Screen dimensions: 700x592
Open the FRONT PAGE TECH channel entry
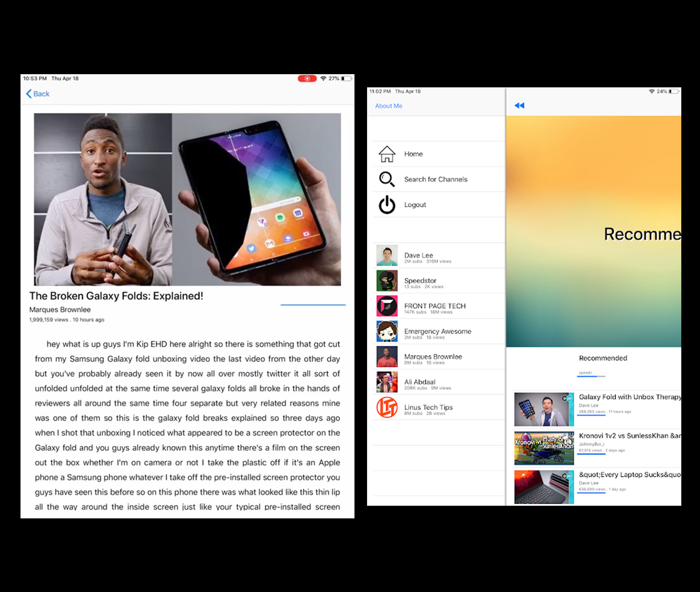[439, 306]
